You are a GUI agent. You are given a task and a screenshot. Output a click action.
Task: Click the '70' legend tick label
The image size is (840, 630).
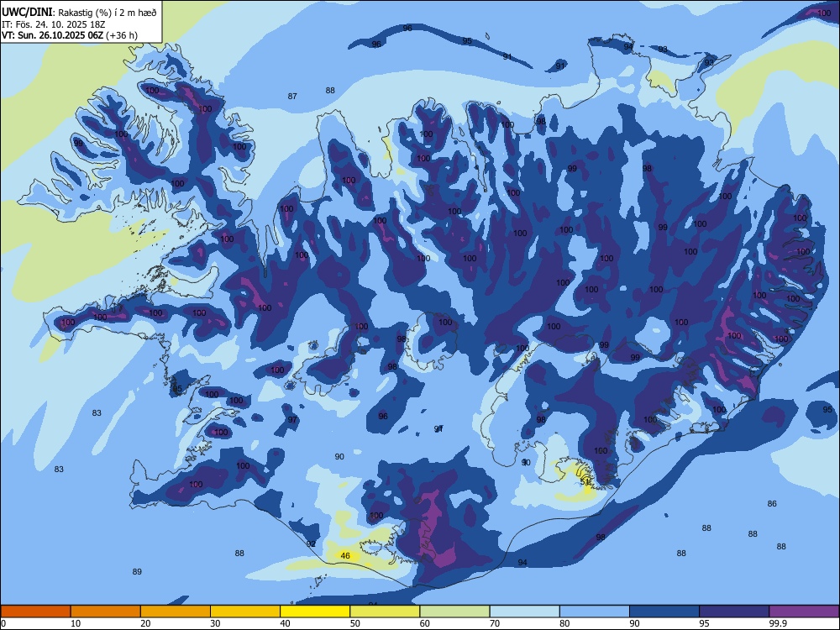coord(495,623)
